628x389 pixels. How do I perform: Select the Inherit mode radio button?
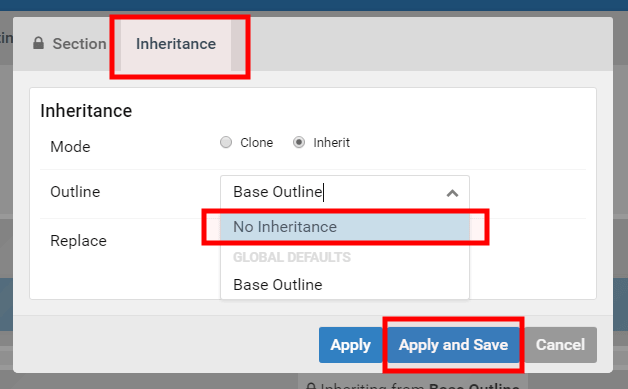(299, 142)
